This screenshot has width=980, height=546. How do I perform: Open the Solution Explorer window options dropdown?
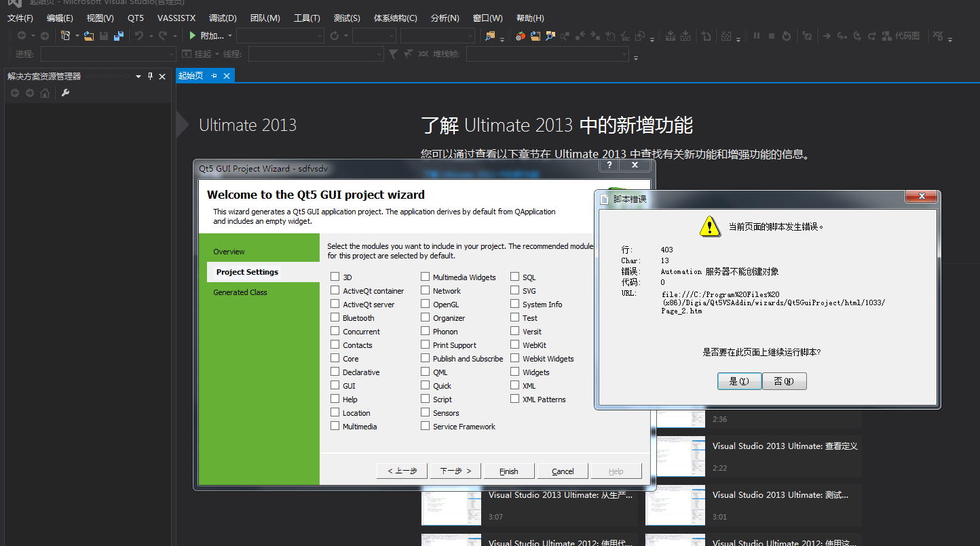pyautogui.click(x=138, y=77)
